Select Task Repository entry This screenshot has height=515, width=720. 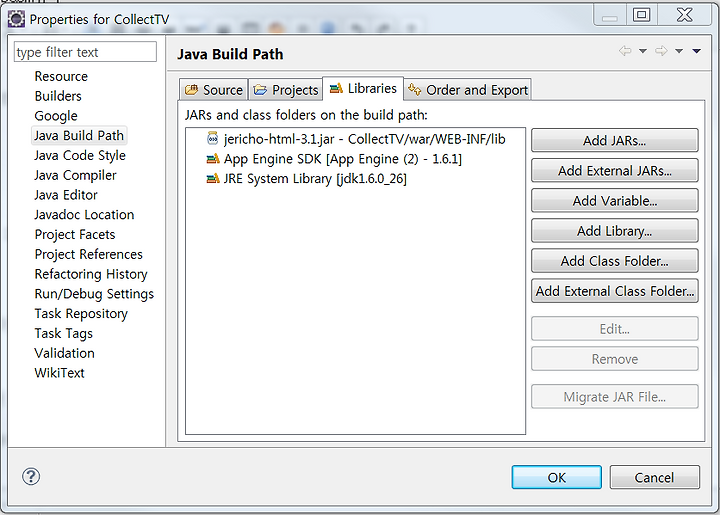[x=81, y=313]
